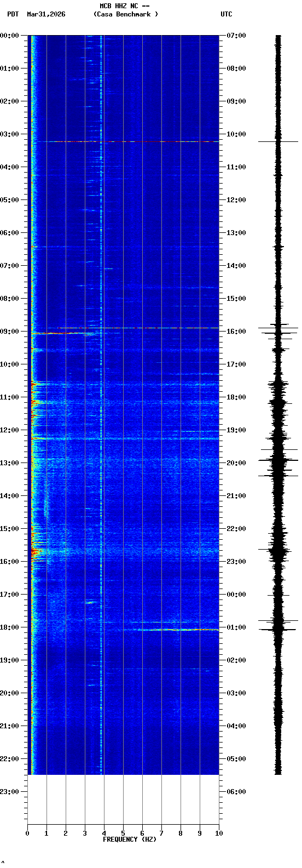The width and height of the screenshot is (302, 868).
Task: Click the frequency axis value 10
Action: 219,833
